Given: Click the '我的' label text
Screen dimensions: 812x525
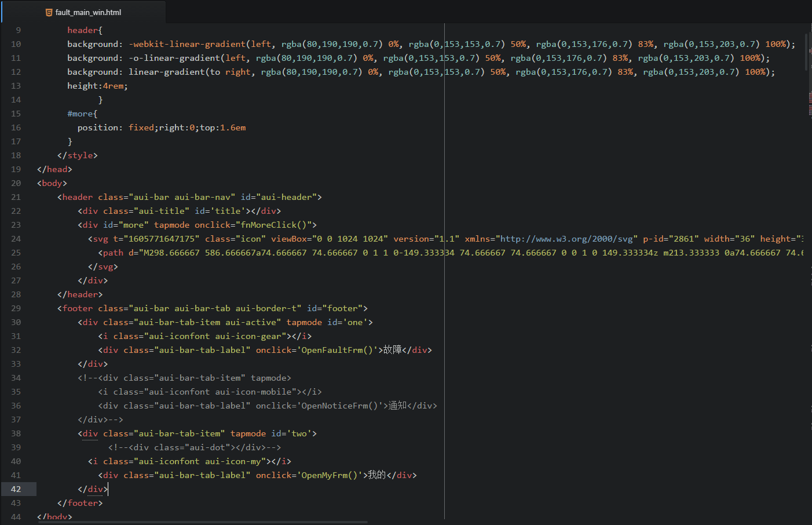Looking at the screenshot, I should (377, 475).
